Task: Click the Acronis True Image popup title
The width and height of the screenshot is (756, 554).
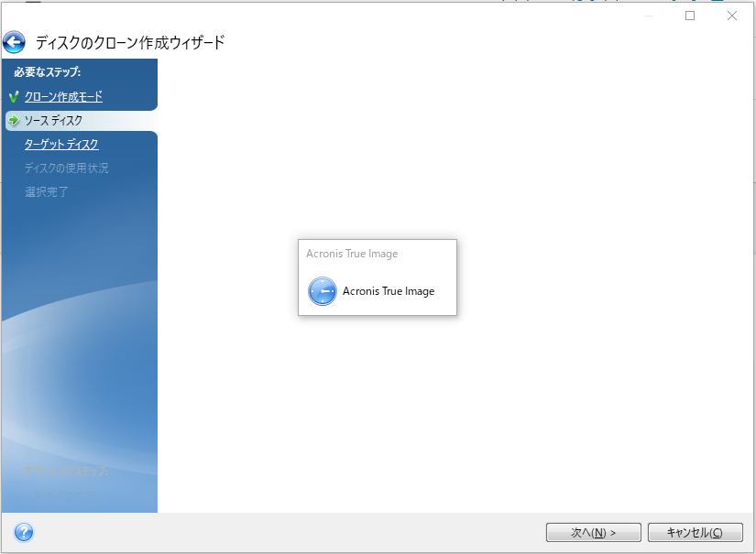Action: click(x=352, y=254)
